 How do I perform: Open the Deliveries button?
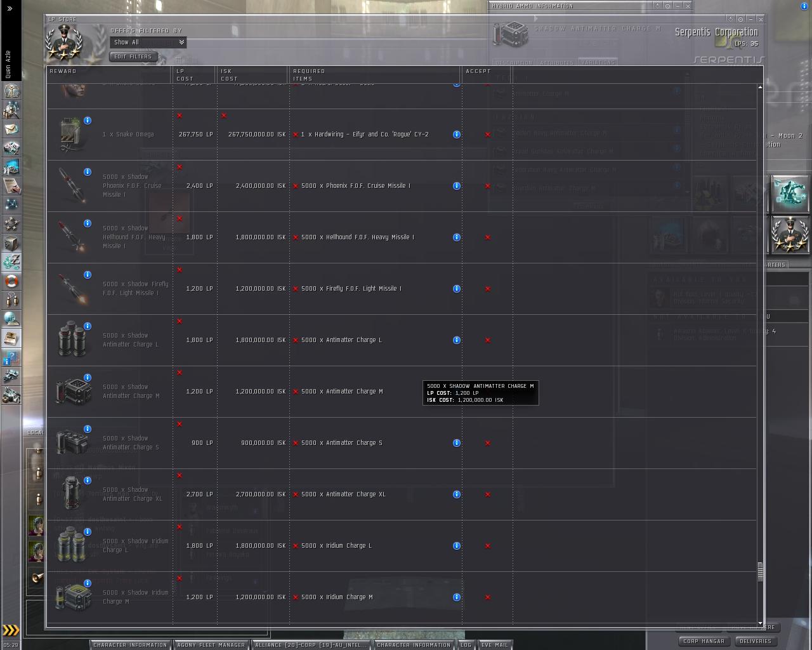point(756,641)
